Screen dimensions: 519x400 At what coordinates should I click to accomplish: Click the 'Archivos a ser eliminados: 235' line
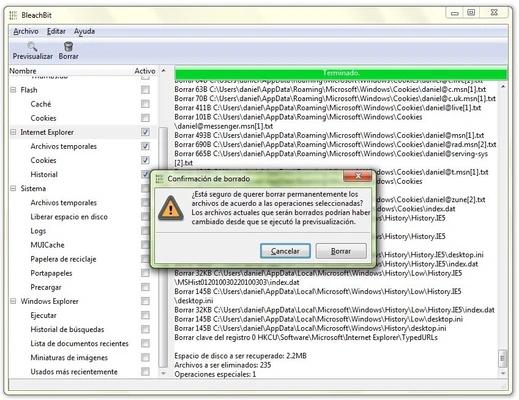pyautogui.click(x=223, y=365)
